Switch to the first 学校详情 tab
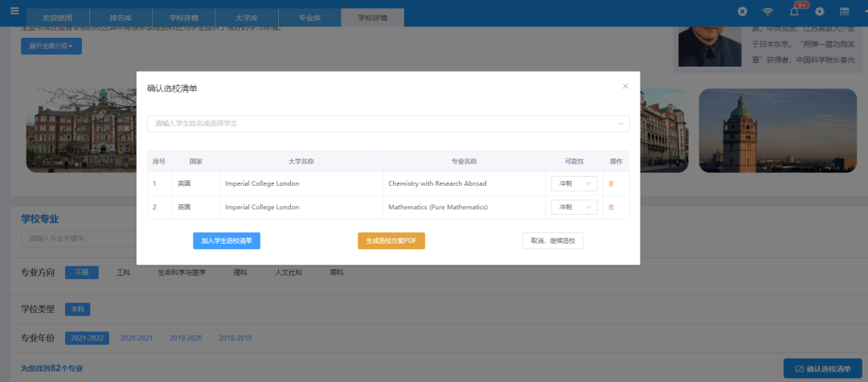This screenshot has height=382, width=868. tap(184, 18)
